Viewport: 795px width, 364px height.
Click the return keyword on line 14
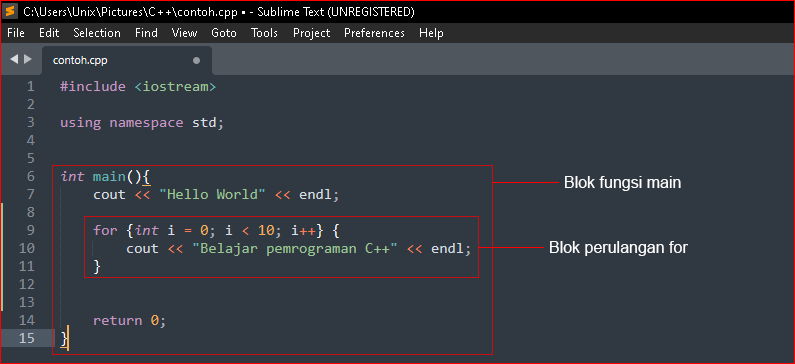(118, 320)
